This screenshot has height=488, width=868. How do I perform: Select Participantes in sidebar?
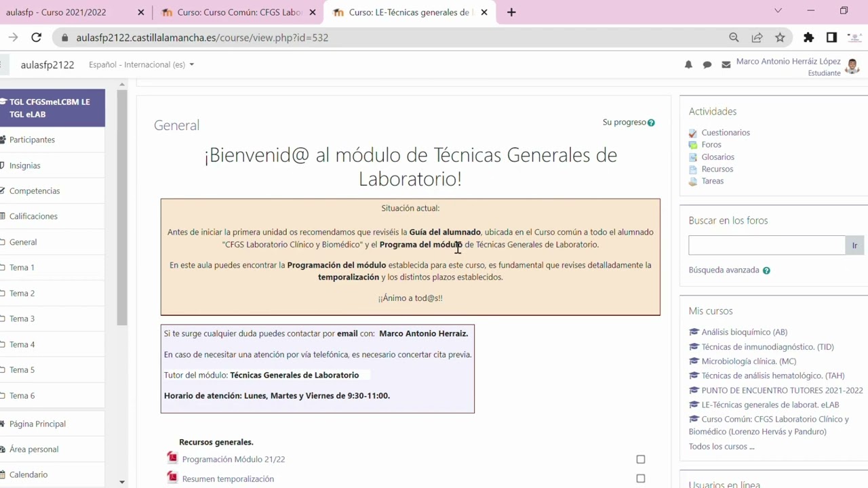[x=32, y=140]
